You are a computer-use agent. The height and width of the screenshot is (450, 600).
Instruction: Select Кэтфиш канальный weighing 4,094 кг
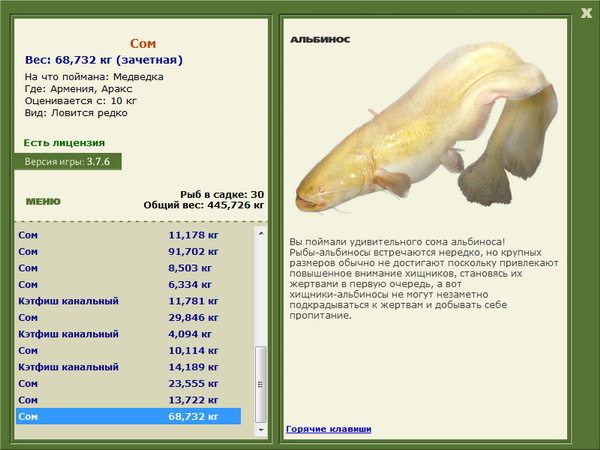pos(129,334)
